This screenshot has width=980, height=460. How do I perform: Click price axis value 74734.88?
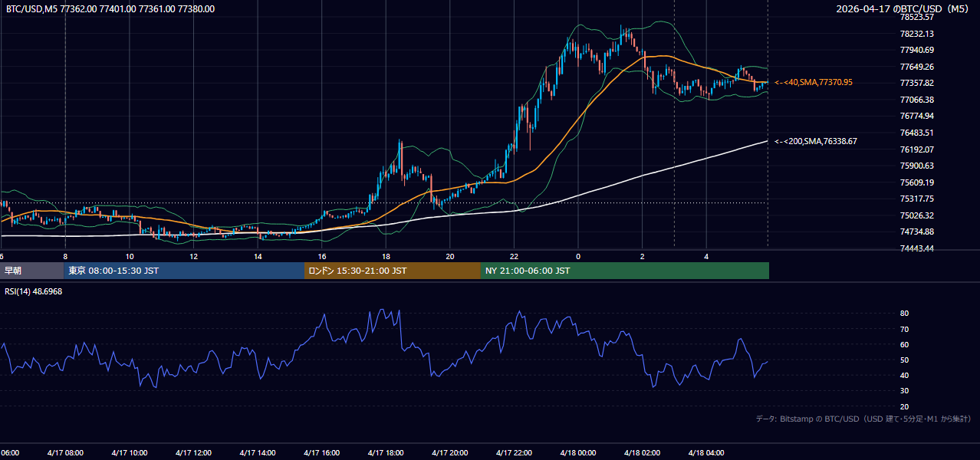(916, 232)
